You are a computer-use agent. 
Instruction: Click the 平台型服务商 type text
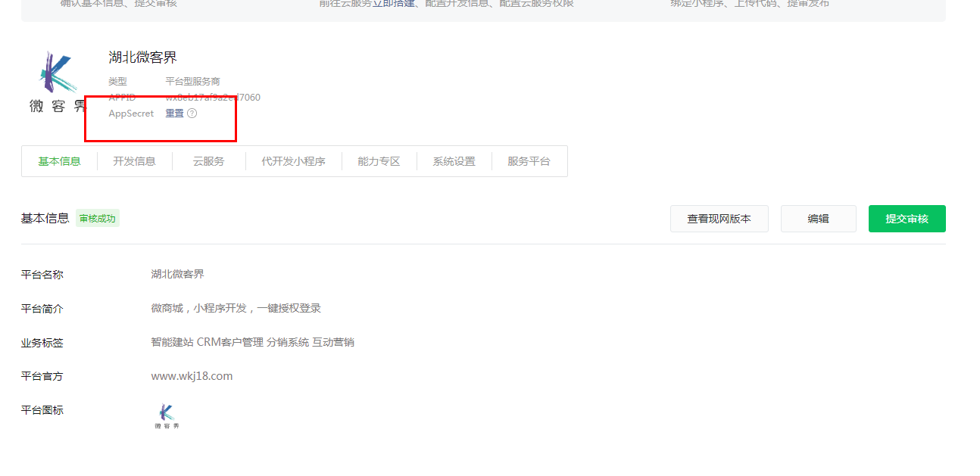coord(193,81)
